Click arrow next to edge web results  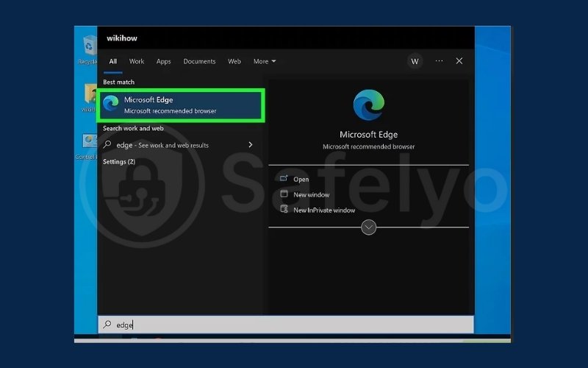[x=251, y=144]
